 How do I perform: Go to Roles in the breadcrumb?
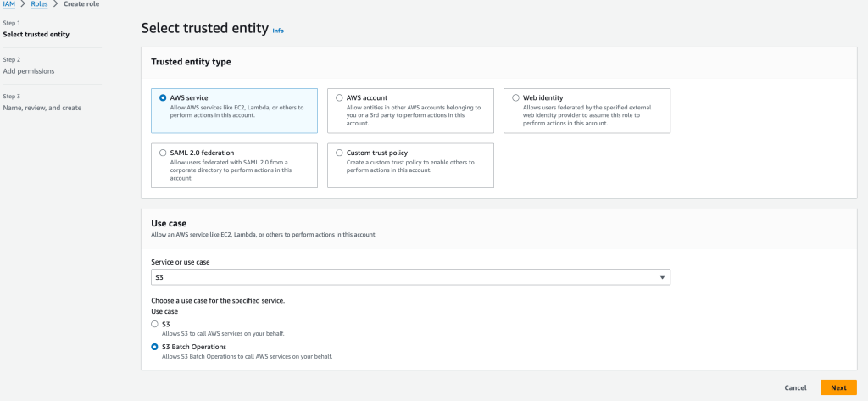click(39, 5)
